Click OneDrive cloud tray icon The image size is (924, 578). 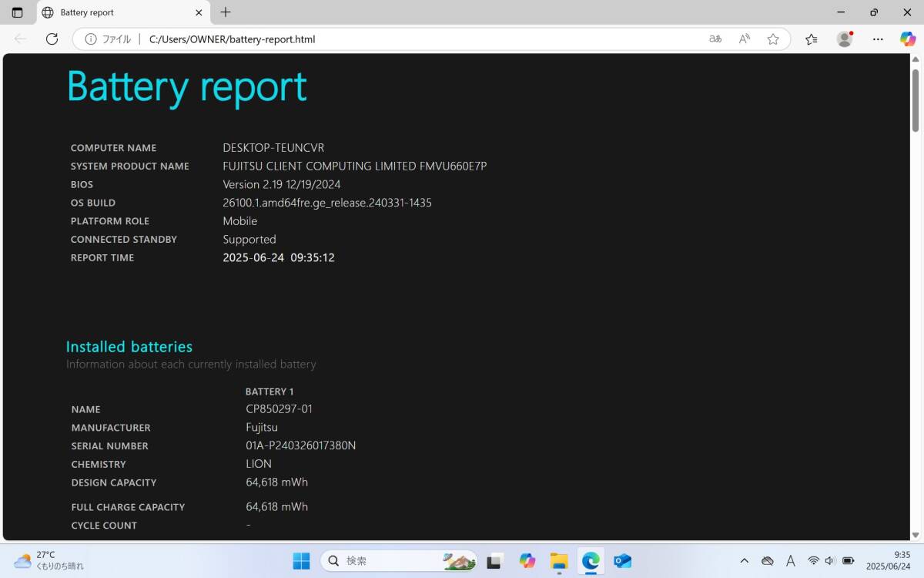pyautogui.click(x=767, y=561)
